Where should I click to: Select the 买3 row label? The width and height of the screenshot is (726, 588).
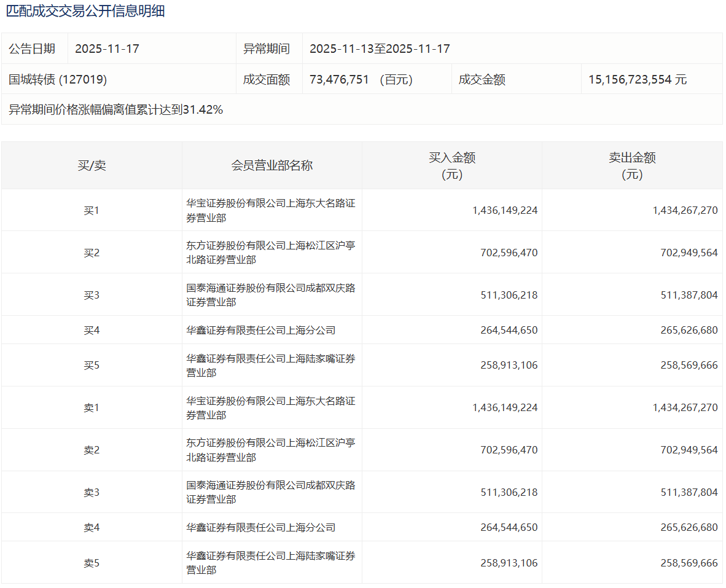coord(92,296)
